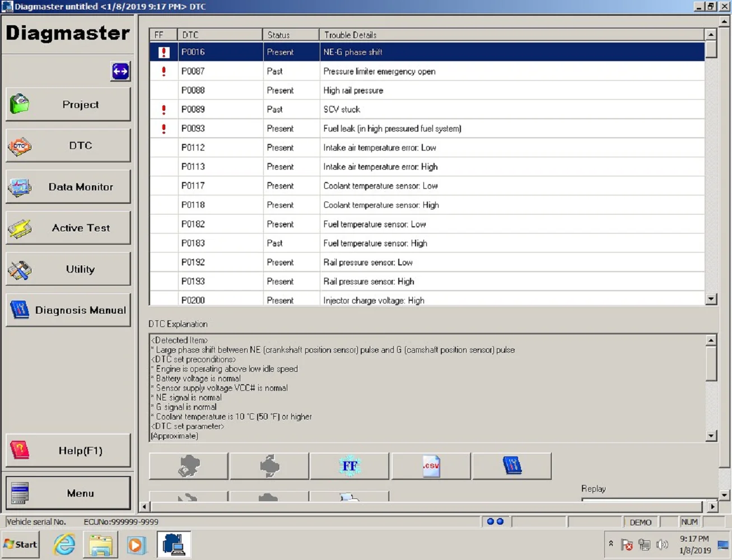
Task: Open Windows Explorer from the taskbar
Action: [x=101, y=545]
